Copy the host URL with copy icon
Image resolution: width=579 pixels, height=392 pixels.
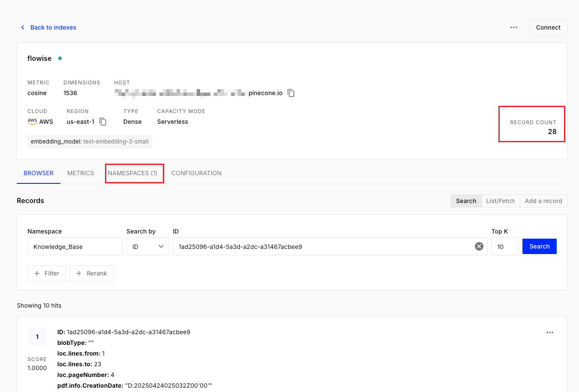pos(291,93)
